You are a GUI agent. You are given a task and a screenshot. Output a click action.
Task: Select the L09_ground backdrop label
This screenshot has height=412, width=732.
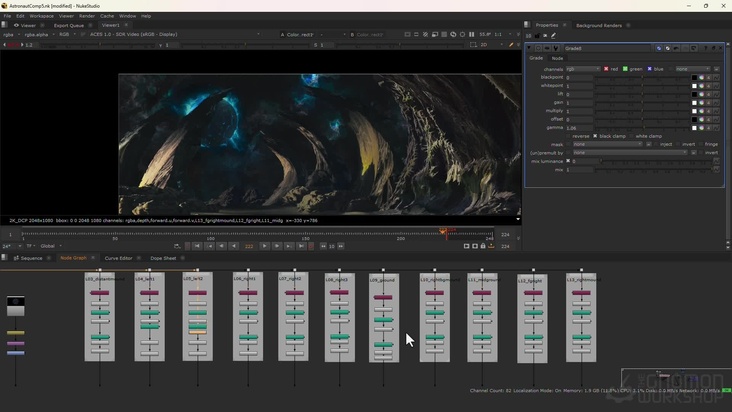(x=382, y=280)
